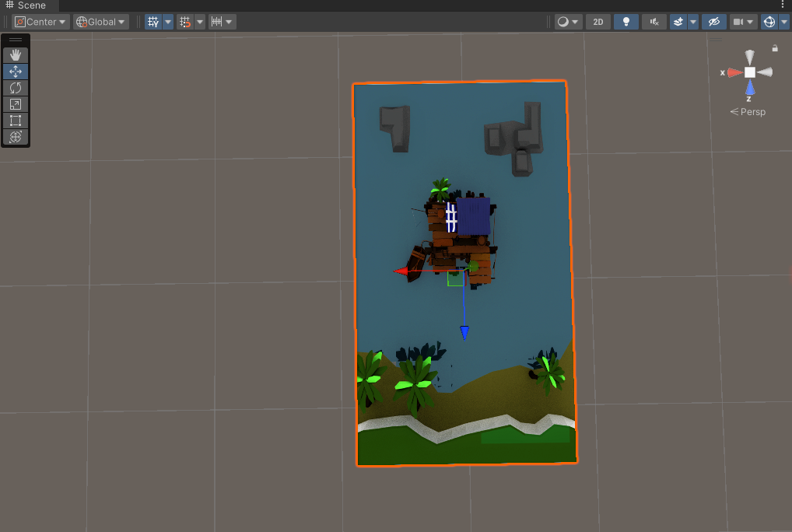The image size is (792, 532).
Task: Toggle hidden objects scene visibility
Action: click(x=713, y=22)
